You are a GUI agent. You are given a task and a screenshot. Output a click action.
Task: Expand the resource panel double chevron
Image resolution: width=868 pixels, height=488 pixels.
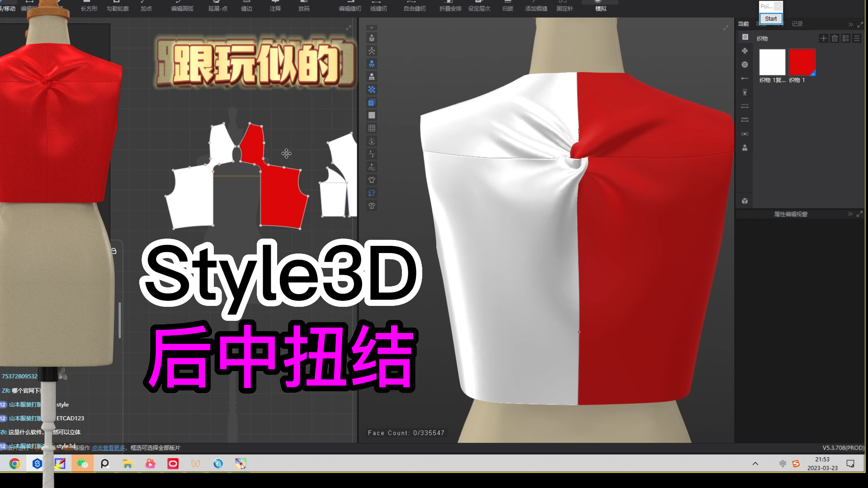tap(850, 24)
